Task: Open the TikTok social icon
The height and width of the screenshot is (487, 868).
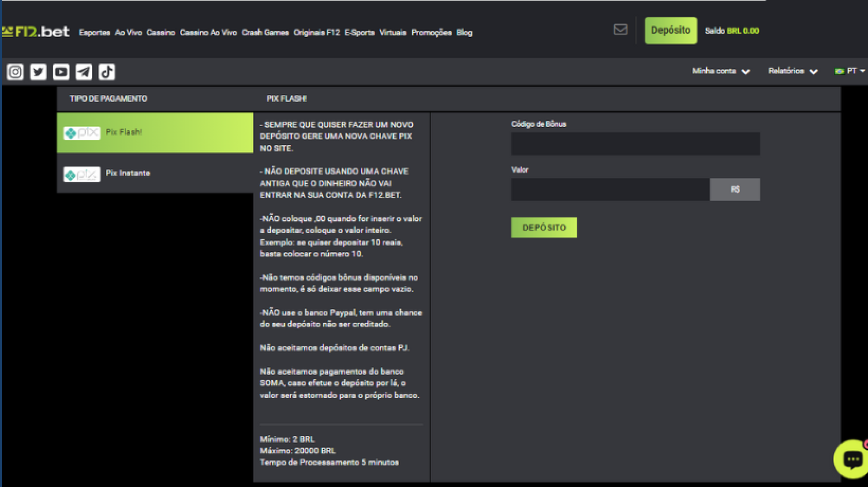Action: 107,72
